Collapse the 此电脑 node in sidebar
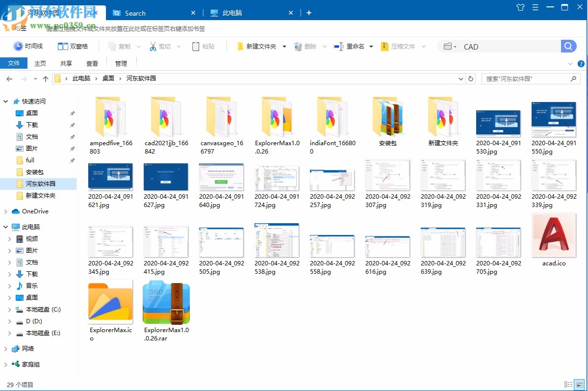Image resolution: width=588 pixels, height=391 pixels. click(x=4, y=227)
